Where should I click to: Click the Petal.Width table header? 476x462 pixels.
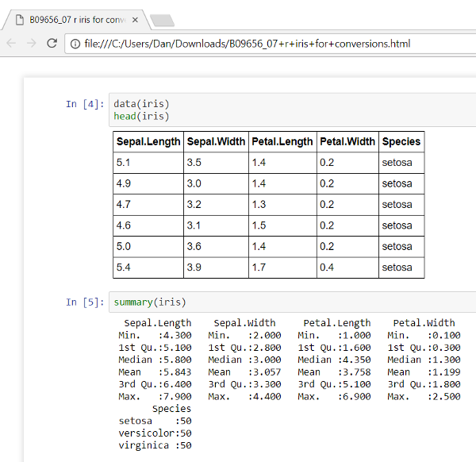click(x=348, y=141)
